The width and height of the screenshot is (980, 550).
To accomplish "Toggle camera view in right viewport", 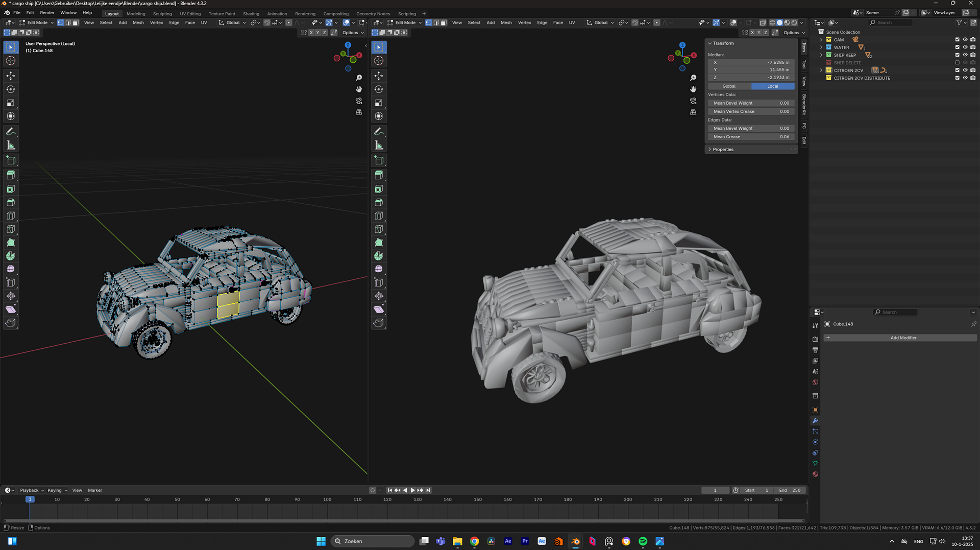I will pyautogui.click(x=693, y=101).
